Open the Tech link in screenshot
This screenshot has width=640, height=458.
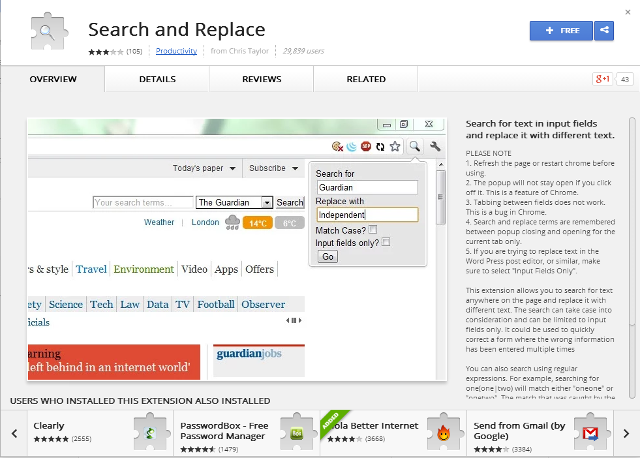pos(101,305)
